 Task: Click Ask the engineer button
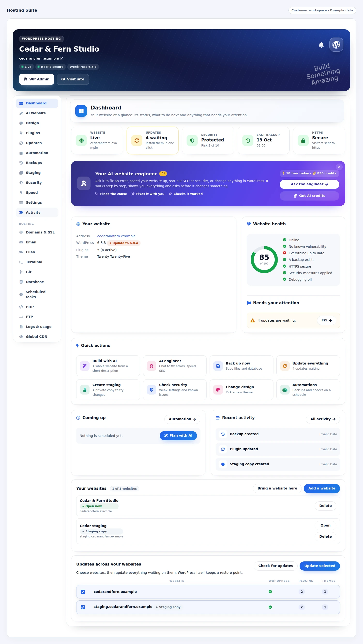click(x=309, y=184)
